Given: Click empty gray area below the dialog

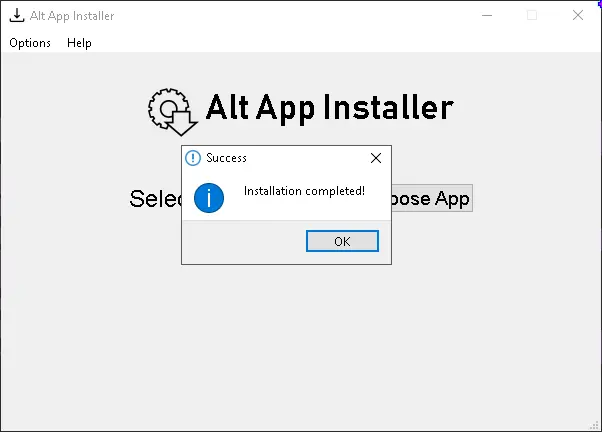Looking at the screenshot, I should tap(300, 340).
